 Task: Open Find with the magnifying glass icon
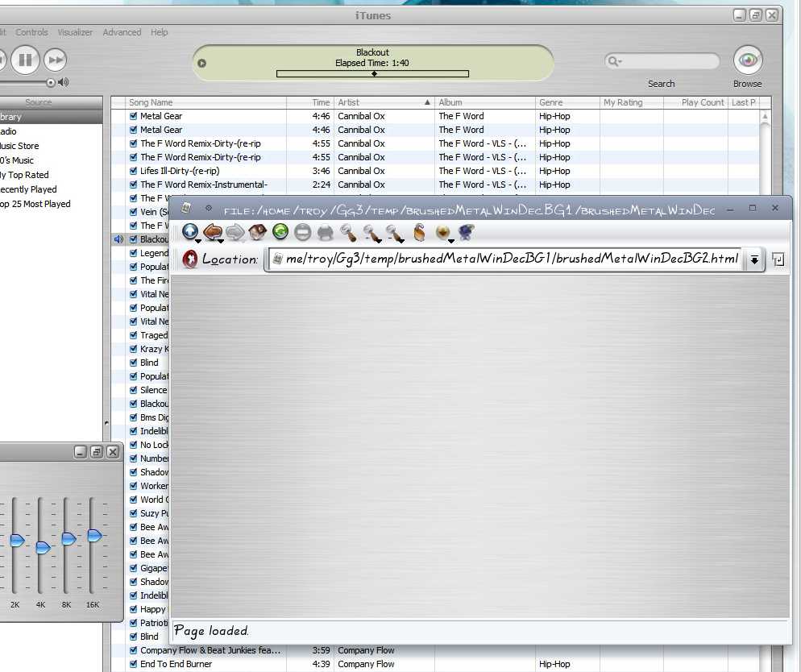(348, 233)
